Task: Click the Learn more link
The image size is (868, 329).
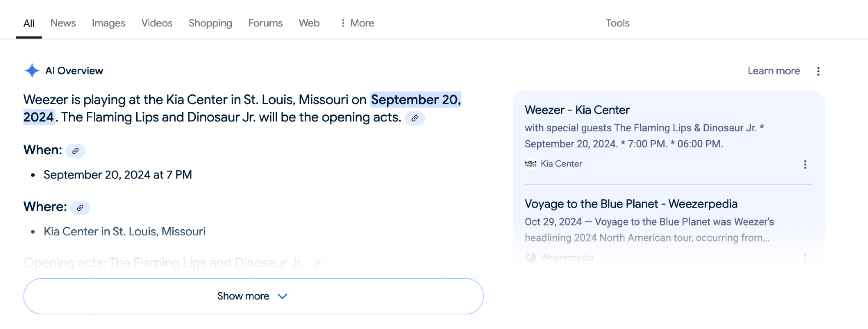Action: [773, 71]
